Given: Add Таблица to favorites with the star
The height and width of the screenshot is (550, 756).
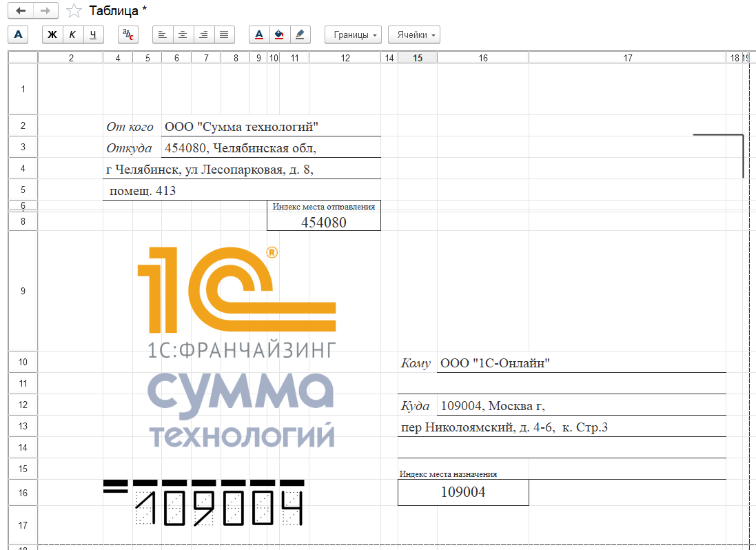Looking at the screenshot, I should 74,11.
